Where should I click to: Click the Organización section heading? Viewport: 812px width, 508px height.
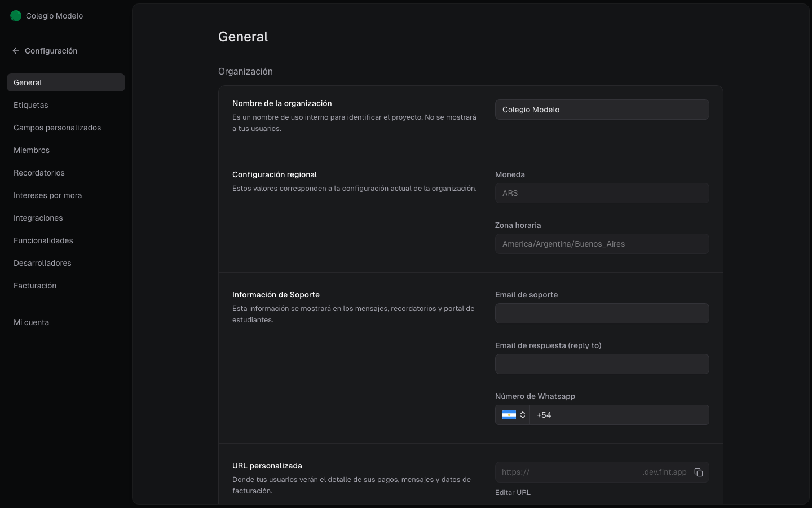[x=245, y=72]
